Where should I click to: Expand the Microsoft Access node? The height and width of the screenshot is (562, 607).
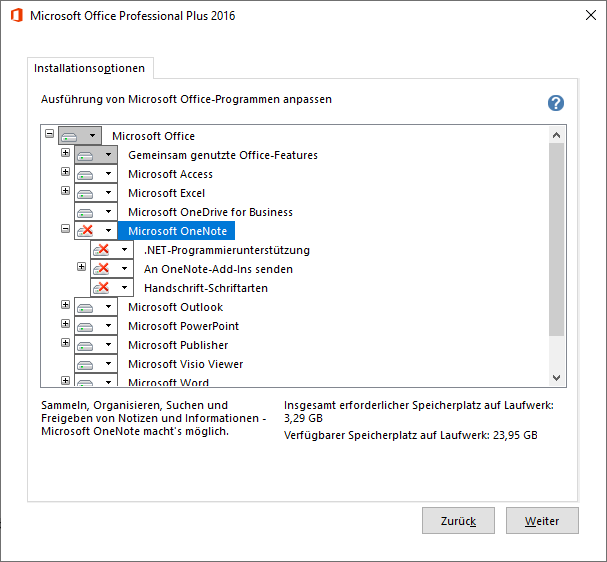click(65, 171)
